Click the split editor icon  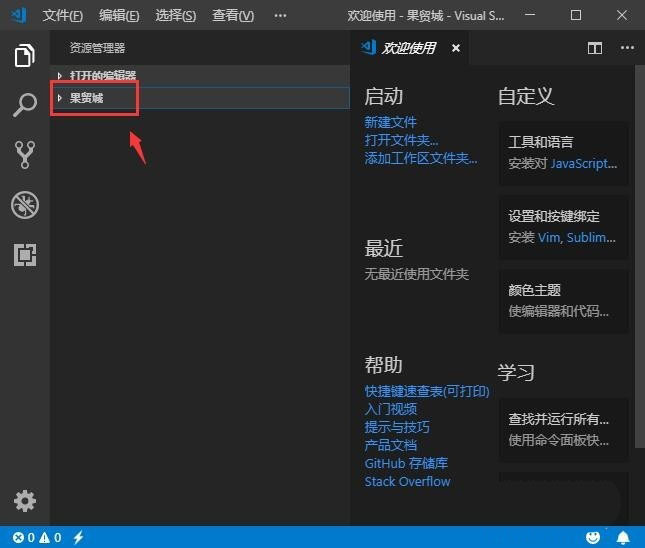(x=595, y=48)
